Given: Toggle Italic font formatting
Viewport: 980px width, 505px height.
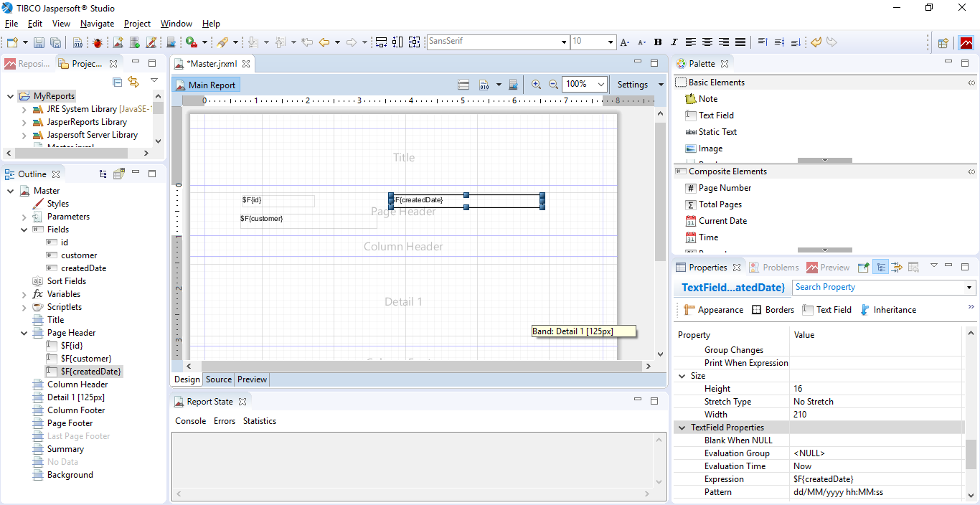Looking at the screenshot, I should click(674, 42).
